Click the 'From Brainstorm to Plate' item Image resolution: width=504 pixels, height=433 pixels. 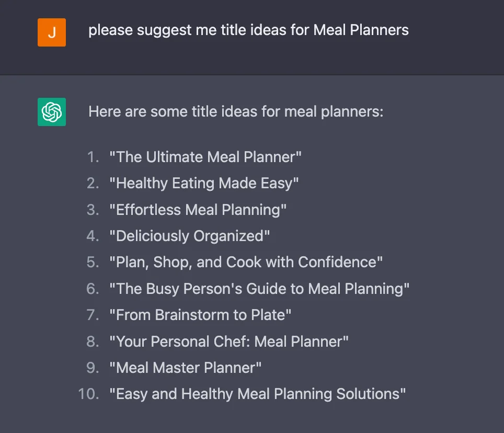[x=200, y=315]
